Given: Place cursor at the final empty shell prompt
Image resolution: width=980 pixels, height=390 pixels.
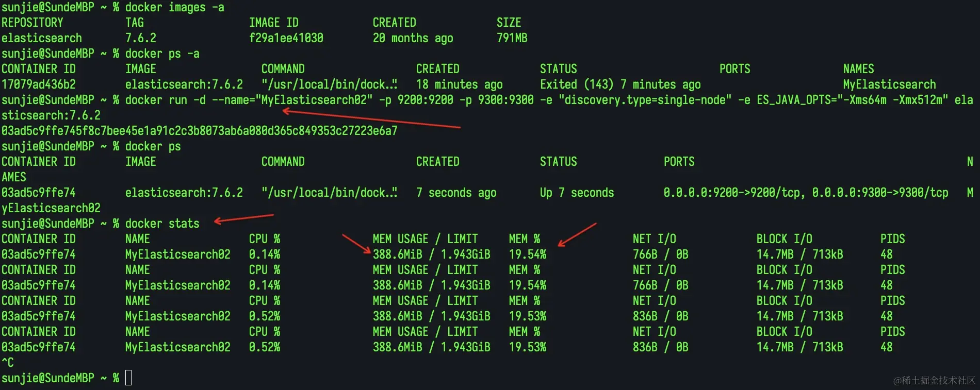Looking at the screenshot, I should coord(128,378).
